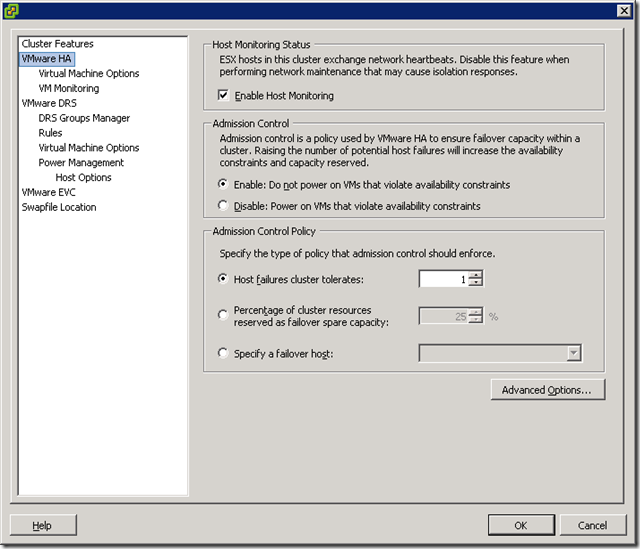Select Enable admission control radio button
Screen dimensions: 640x549
pos(222,184)
